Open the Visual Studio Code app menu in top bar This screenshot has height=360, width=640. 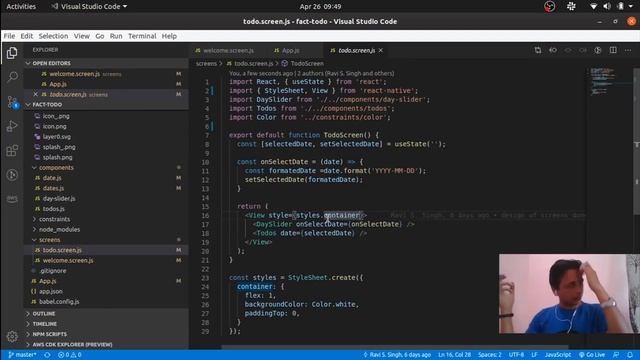89,7
